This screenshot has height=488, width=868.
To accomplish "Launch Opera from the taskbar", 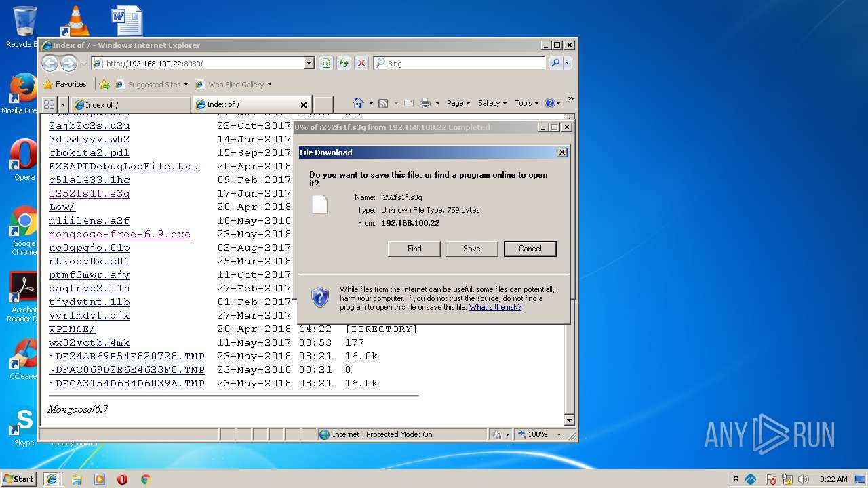I will 122,479.
